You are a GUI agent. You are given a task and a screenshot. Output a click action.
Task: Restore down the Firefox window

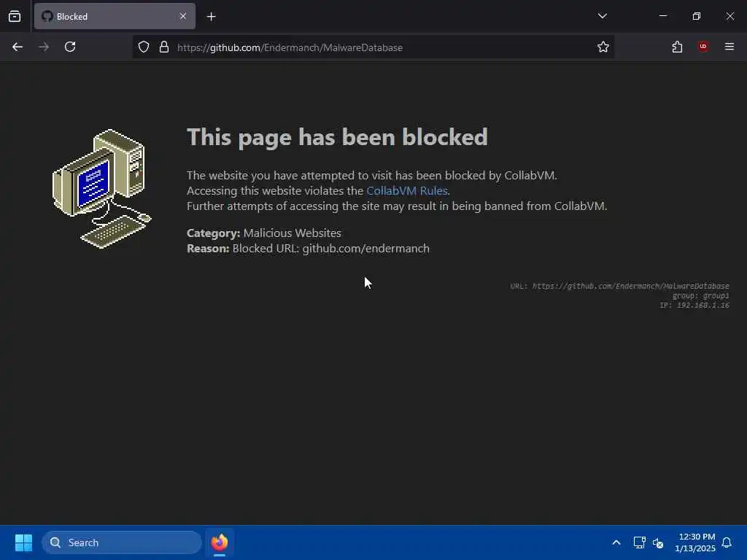pyautogui.click(x=697, y=16)
